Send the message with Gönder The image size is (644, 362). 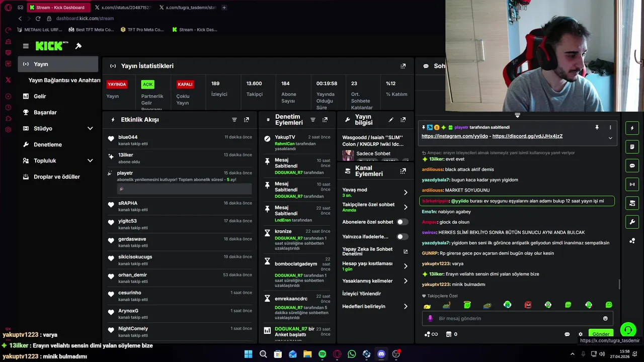click(601, 334)
